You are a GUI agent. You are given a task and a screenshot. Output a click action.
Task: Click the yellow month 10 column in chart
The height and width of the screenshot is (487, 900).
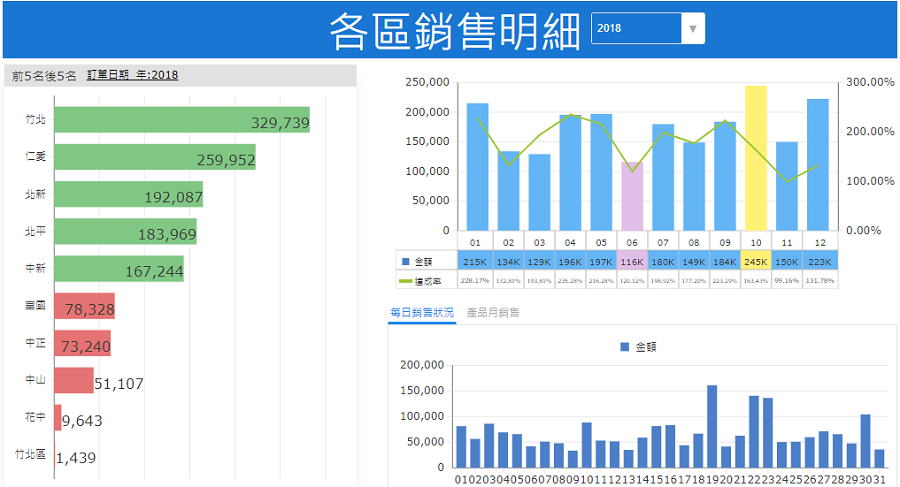756,158
